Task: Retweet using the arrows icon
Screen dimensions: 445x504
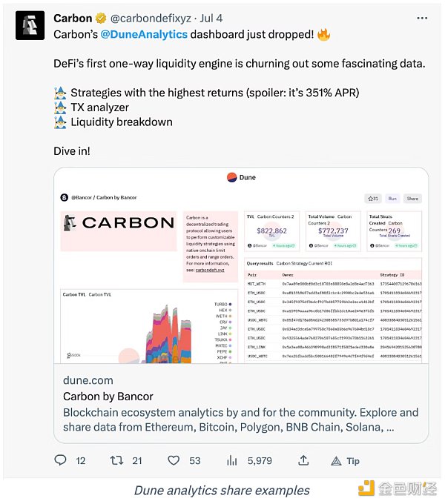Action: pos(116,460)
